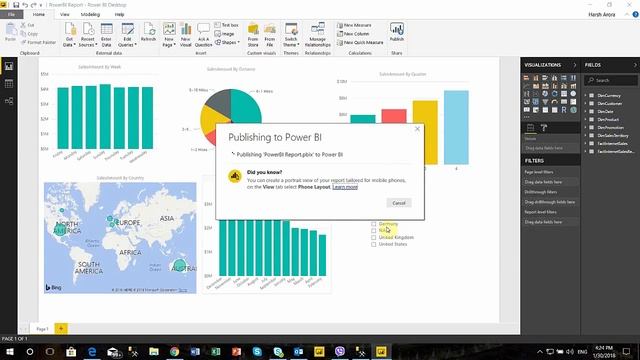Select the Stacked bar chart visualization icon
The image size is (640, 360).
pos(526,78)
